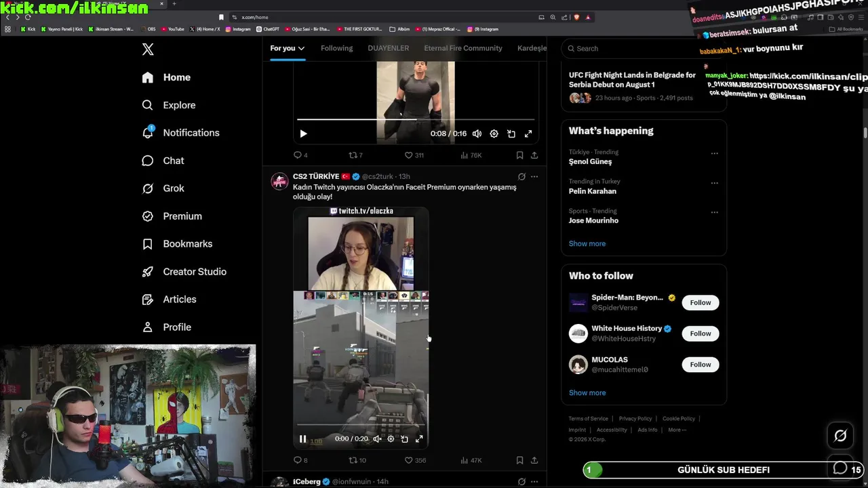Open the CS2 TÜRKİYE account name link
This screenshot has height=488, width=868.
pyautogui.click(x=316, y=176)
